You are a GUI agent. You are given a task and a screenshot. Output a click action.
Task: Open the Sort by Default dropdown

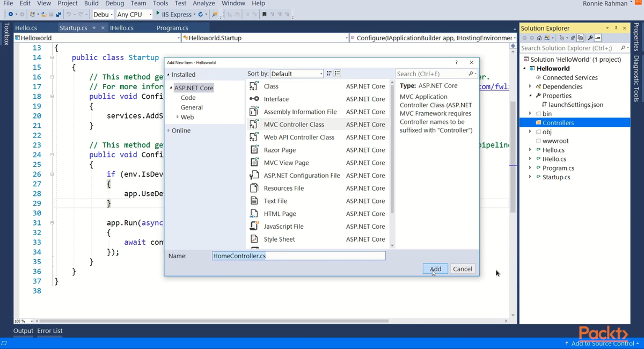[297, 74]
